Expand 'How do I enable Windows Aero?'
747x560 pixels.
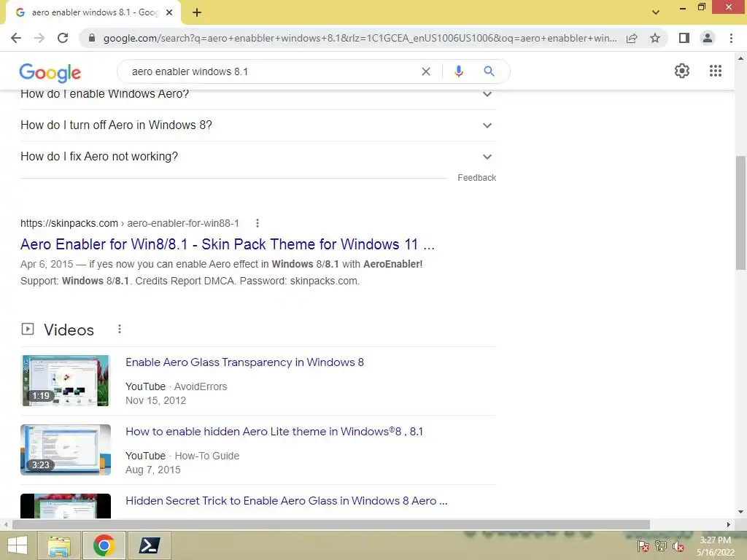pos(258,94)
